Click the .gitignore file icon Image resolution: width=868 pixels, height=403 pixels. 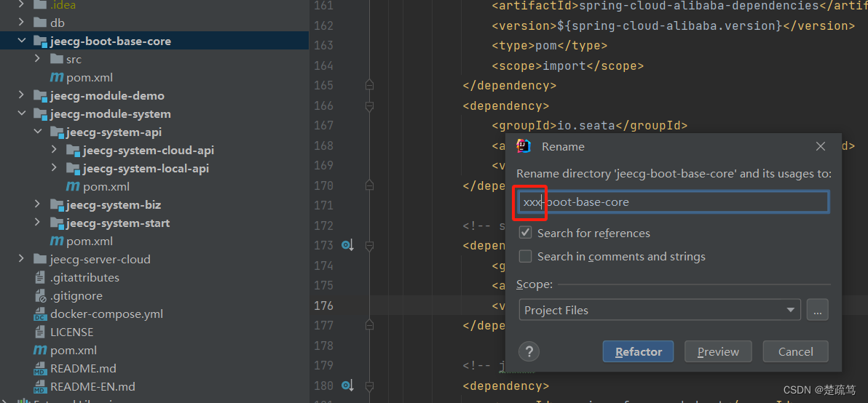pyautogui.click(x=40, y=296)
